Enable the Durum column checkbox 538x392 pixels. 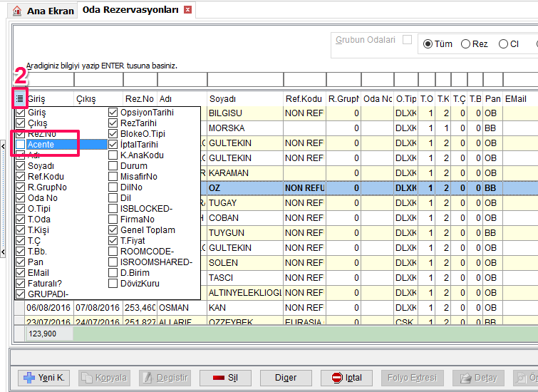tap(113, 166)
